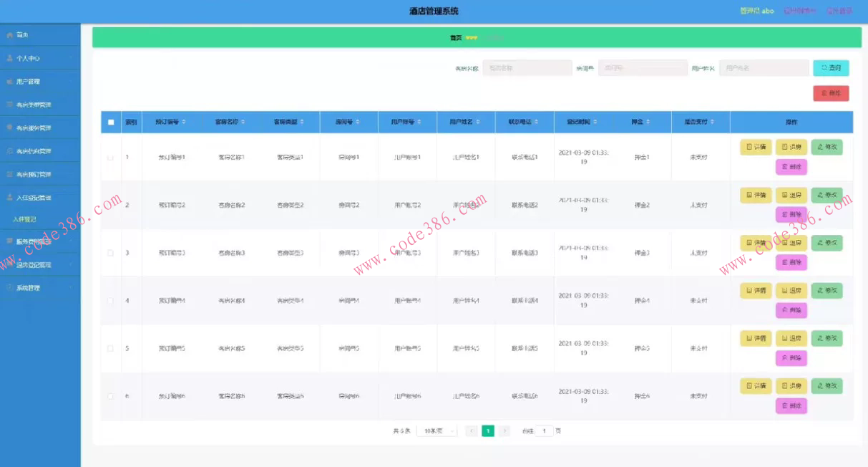The image size is (868, 467).
Task: Check the checkbox for row 1
Action: click(111, 157)
